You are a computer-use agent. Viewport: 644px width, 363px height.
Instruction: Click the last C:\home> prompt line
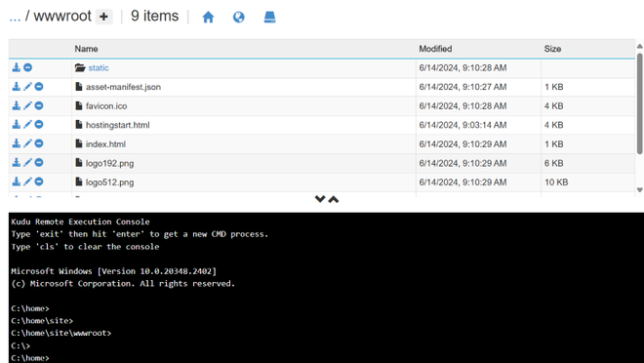click(x=30, y=358)
